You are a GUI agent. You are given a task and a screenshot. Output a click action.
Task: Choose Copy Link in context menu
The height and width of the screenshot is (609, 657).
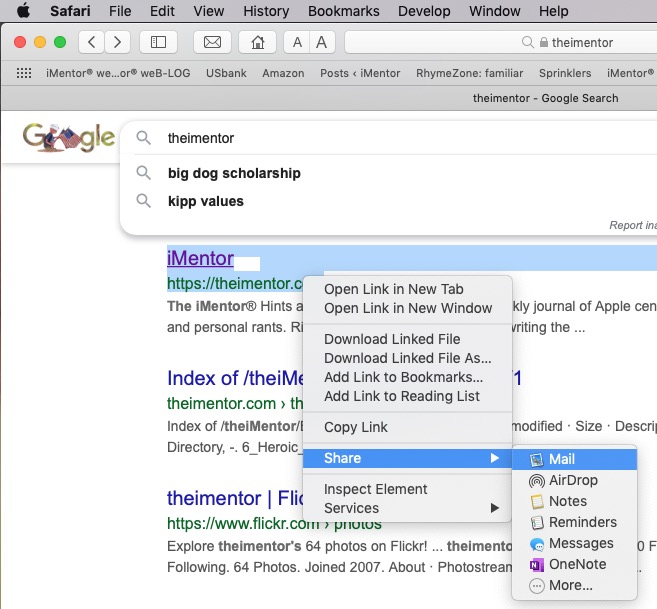point(407,427)
